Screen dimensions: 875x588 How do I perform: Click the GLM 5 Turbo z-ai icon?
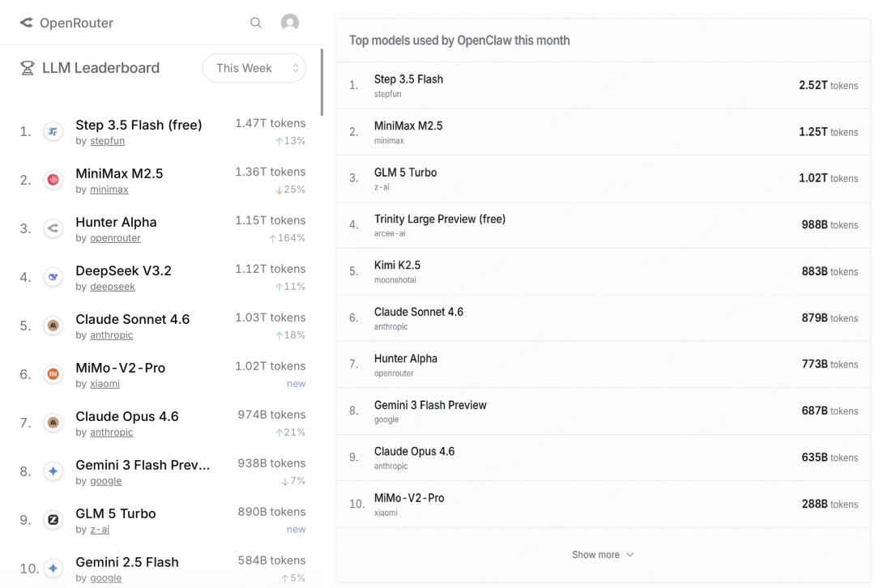click(x=53, y=520)
